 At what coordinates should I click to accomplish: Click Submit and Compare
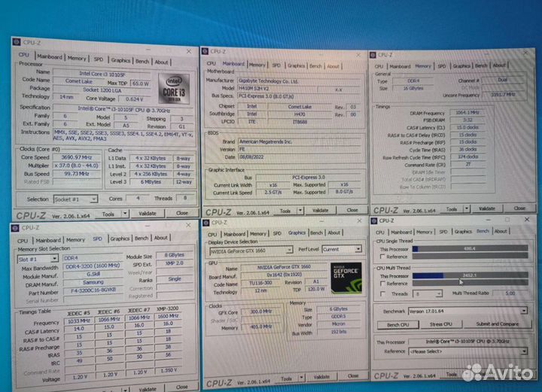click(497, 324)
